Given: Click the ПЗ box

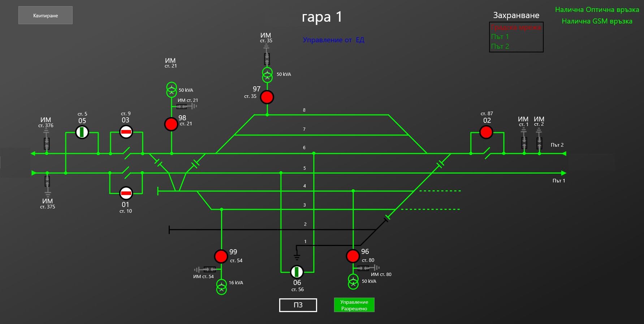Looking at the screenshot, I should click(x=298, y=305).
